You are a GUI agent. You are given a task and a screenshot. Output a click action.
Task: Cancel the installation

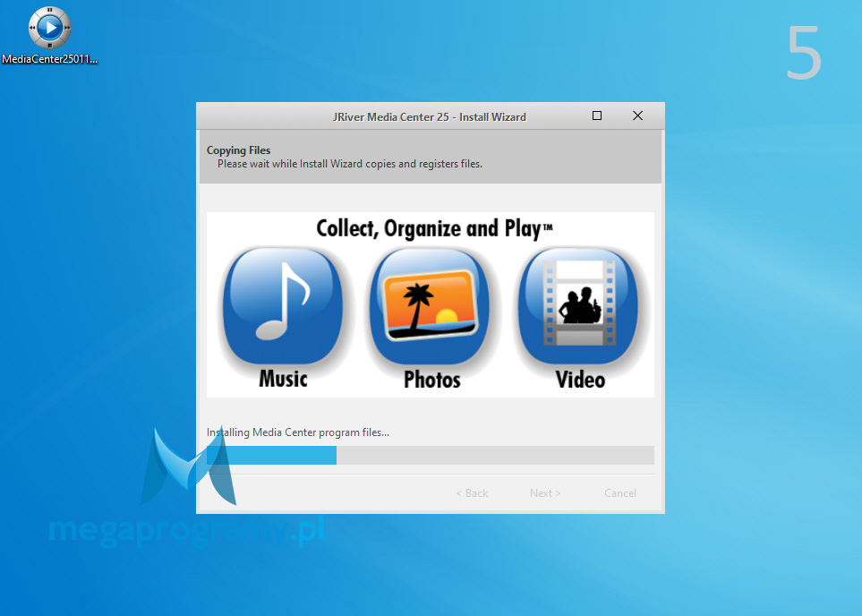coord(620,493)
